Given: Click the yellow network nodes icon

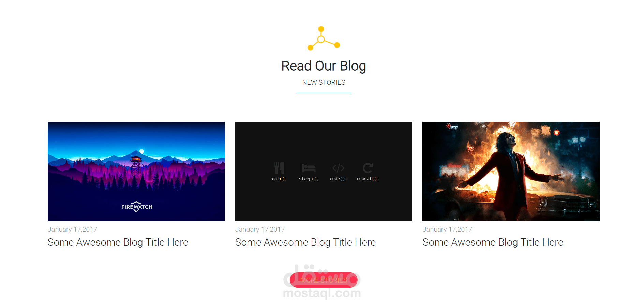Looking at the screenshot, I should click(x=324, y=38).
